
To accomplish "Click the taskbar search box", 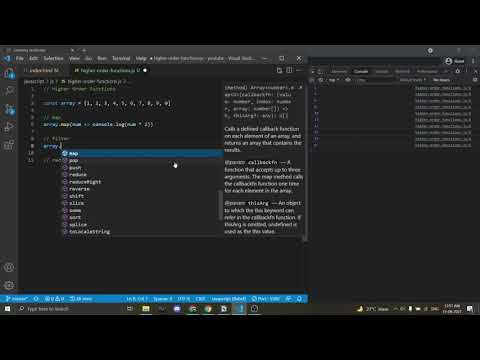I will (70, 309).
